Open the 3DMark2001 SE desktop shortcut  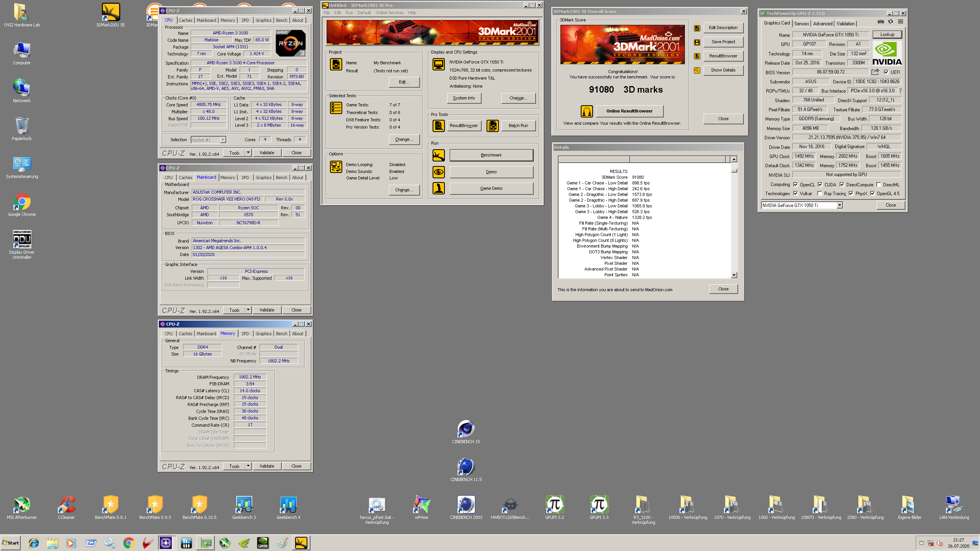[111, 15]
